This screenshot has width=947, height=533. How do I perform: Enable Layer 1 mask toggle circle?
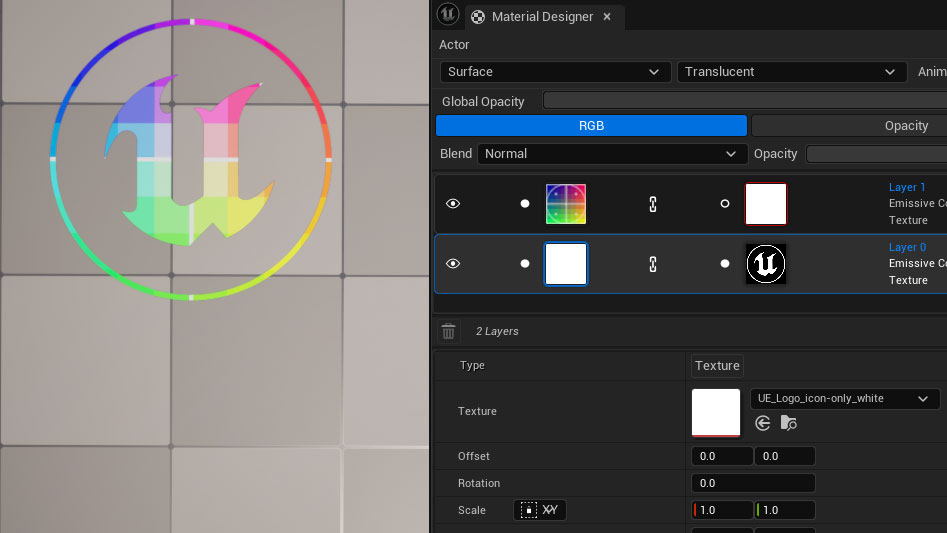725,204
